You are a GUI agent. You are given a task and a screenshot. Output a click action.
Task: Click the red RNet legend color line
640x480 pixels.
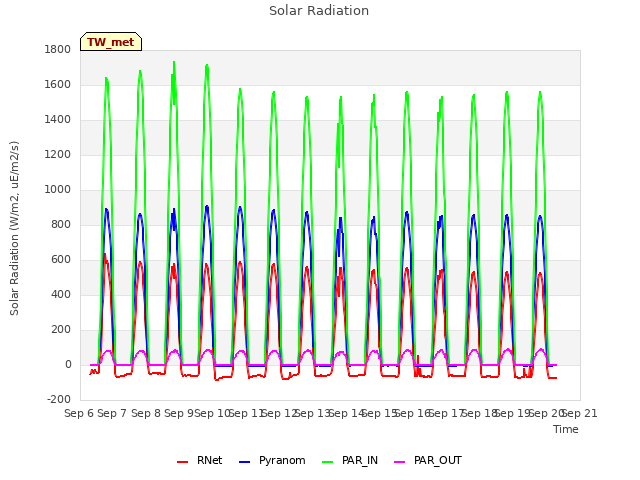pyautogui.click(x=182, y=462)
